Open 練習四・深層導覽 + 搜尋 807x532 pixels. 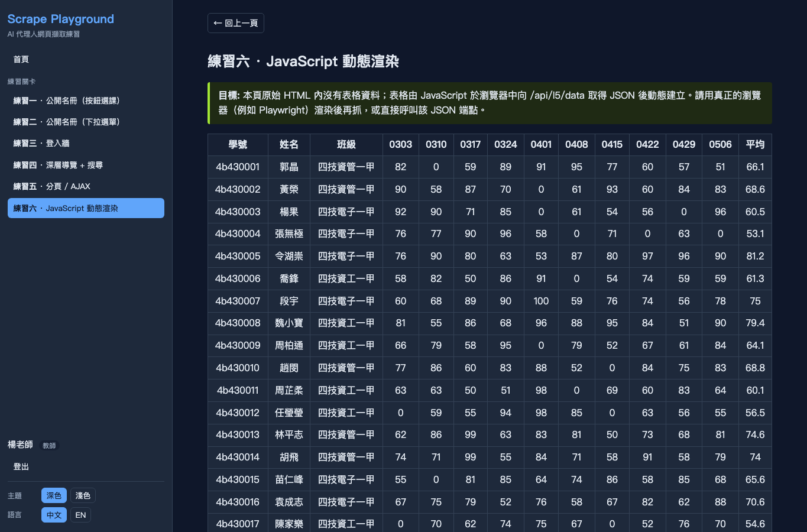tap(86, 165)
